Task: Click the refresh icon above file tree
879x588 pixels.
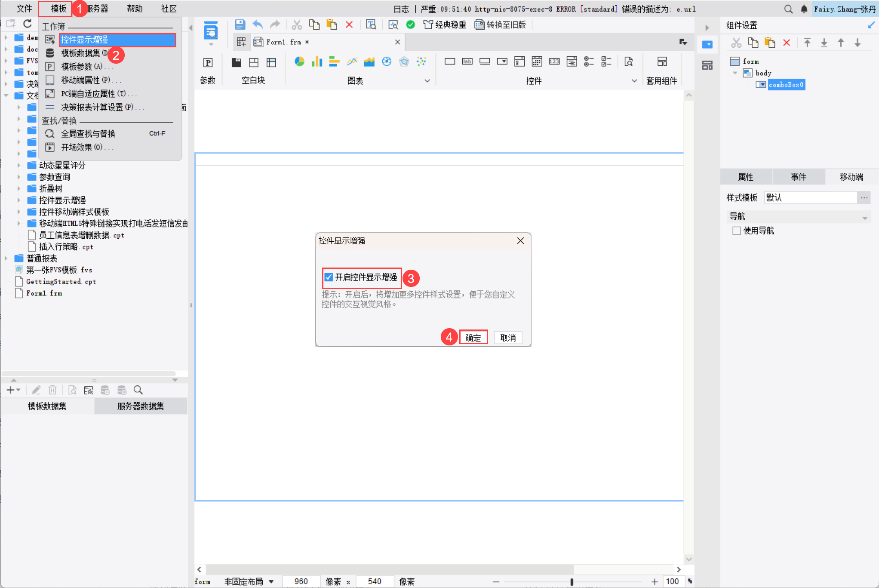Action: pos(28,24)
